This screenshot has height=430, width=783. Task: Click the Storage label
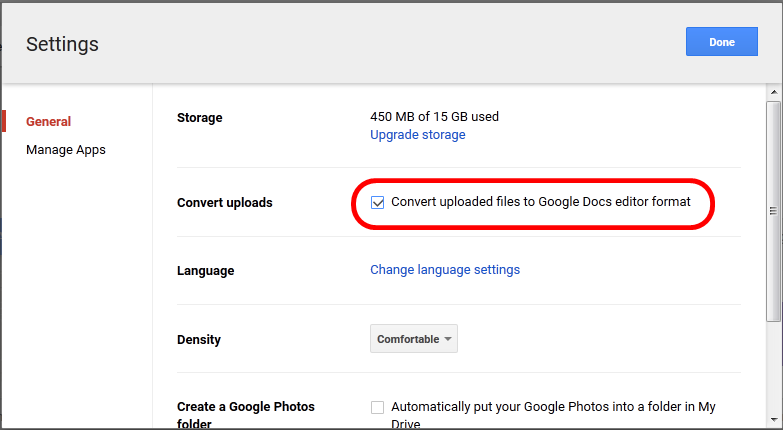coord(200,118)
